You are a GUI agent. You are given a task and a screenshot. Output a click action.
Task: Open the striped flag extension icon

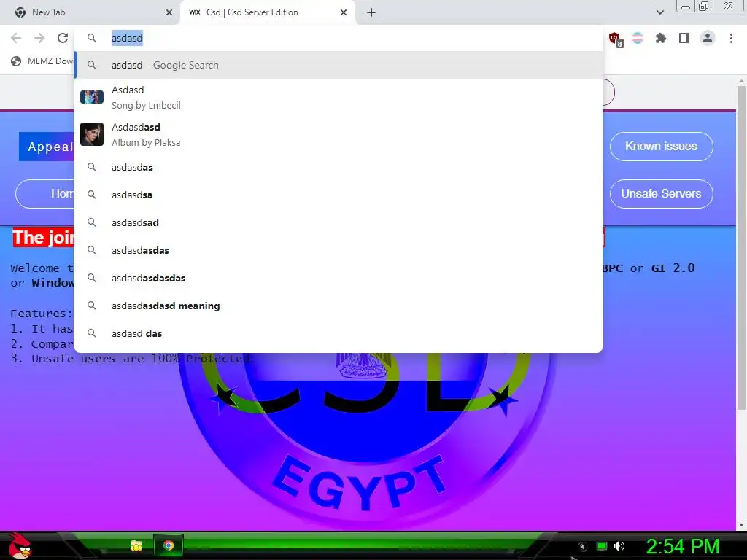pyautogui.click(x=638, y=38)
